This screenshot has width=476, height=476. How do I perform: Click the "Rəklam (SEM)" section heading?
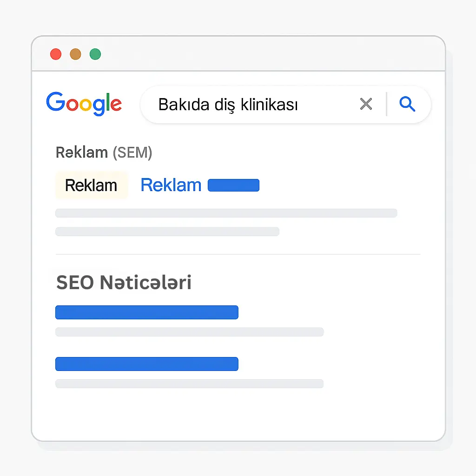click(x=104, y=152)
